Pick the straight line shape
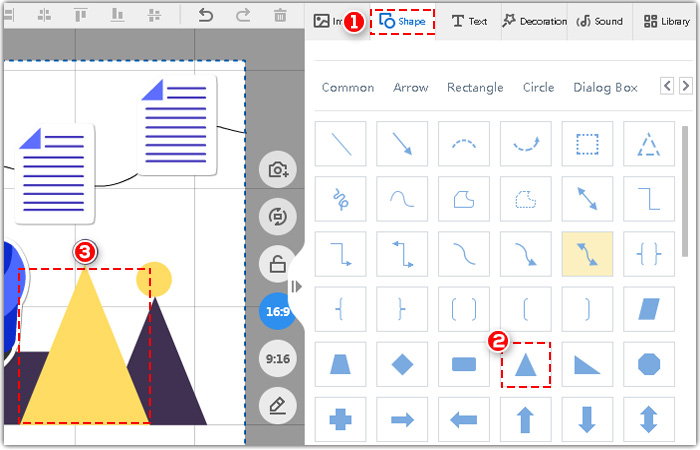Screen dimensions: 700x450 341,144
